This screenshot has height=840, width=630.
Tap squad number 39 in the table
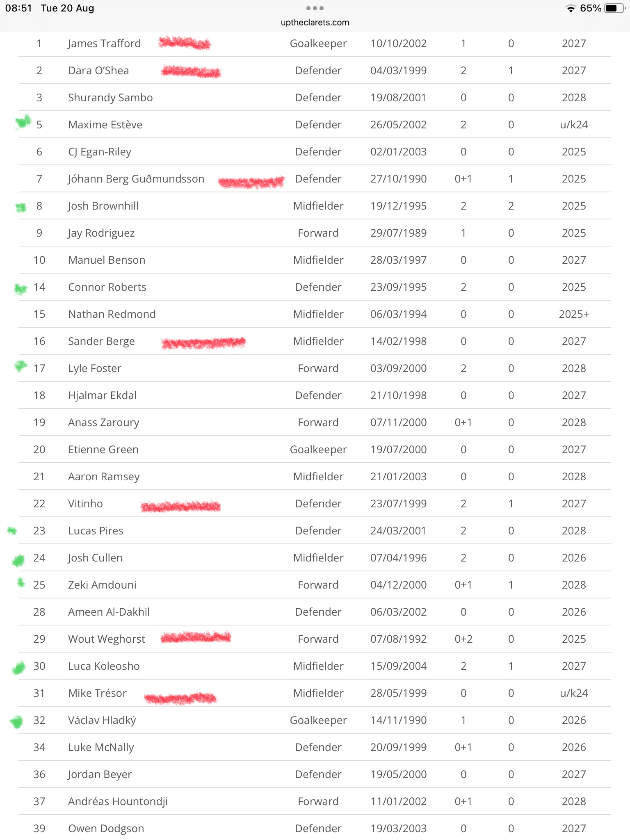click(39, 829)
